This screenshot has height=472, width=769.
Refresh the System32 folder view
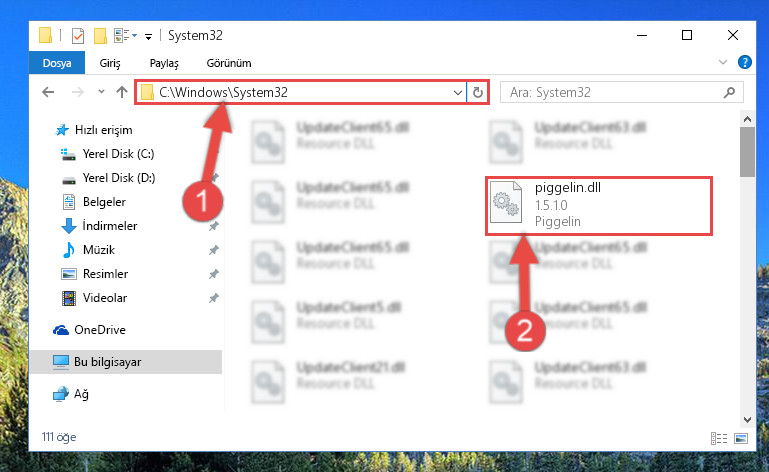[478, 92]
